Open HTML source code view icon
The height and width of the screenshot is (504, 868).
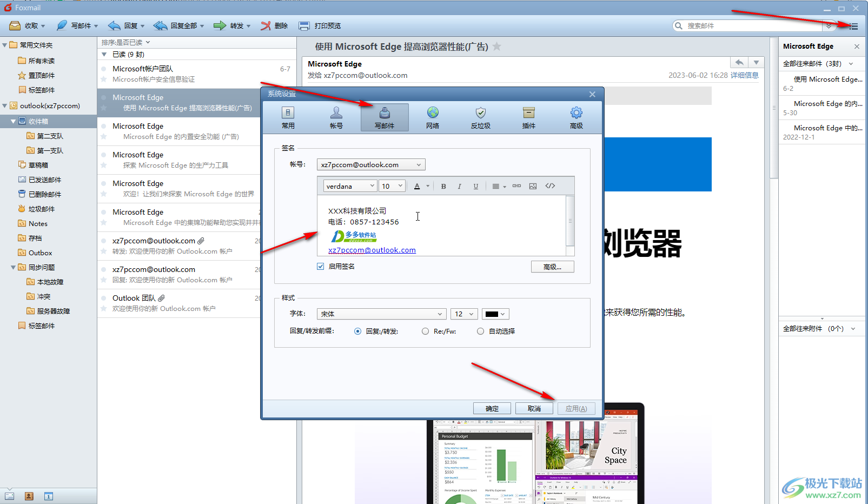[550, 186]
